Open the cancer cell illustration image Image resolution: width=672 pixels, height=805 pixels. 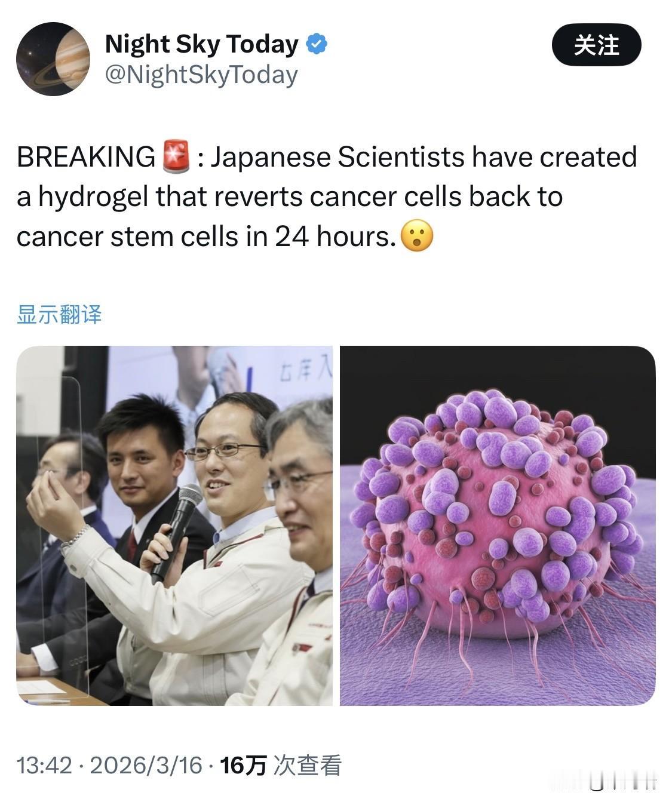pos(498,526)
